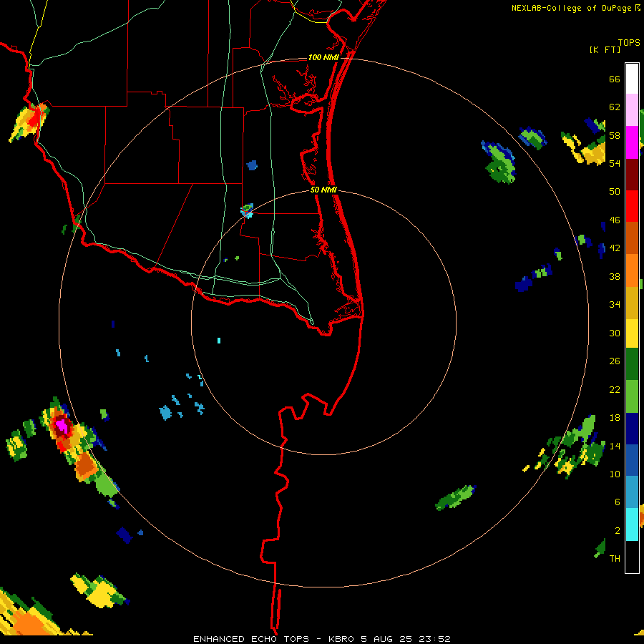Pick the white swatch in the color scale
The width and height of the screenshot is (644, 644).
pyautogui.click(x=632, y=79)
